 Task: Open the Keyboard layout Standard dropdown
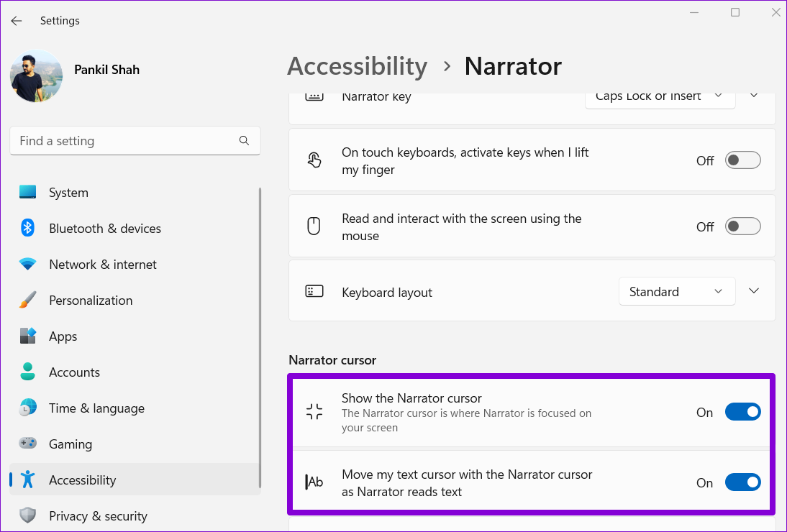coord(677,291)
